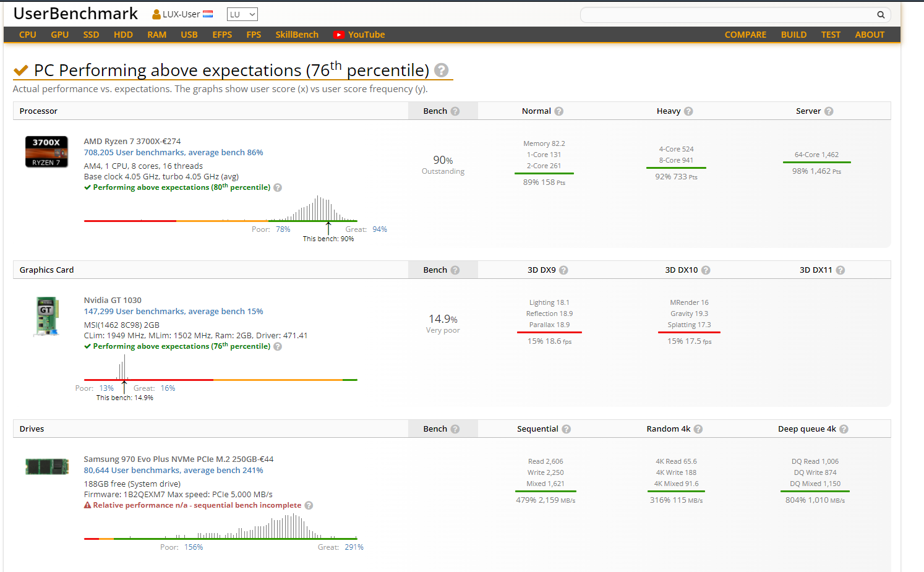Open help icon next to Processor Bench
This screenshot has height=572, width=924.
pyautogui.click(x=455, y=111)
